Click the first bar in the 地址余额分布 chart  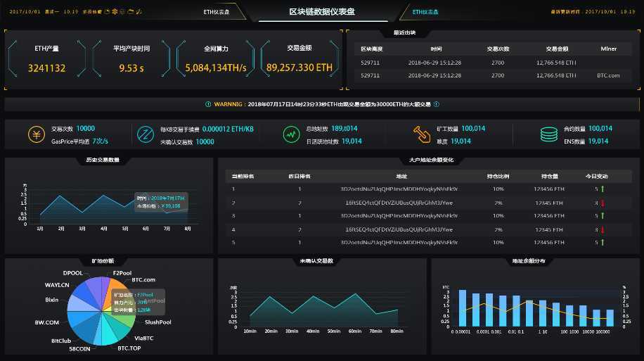coord(463,308)
